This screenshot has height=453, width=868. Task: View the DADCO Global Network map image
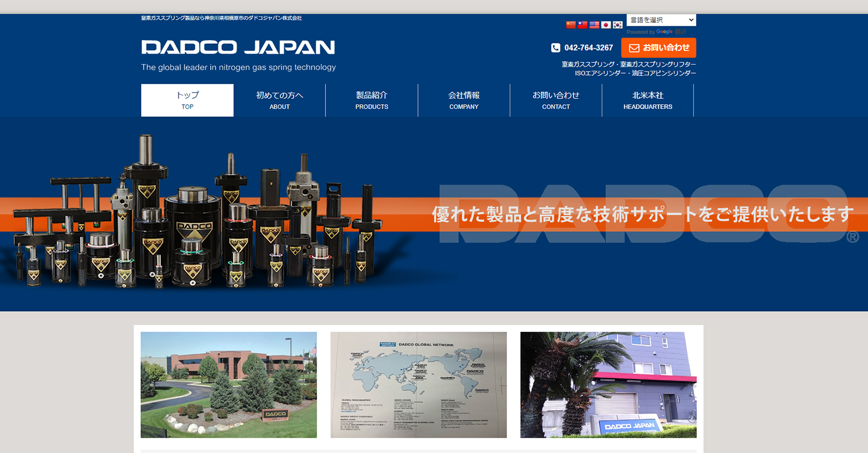(419, 385)
